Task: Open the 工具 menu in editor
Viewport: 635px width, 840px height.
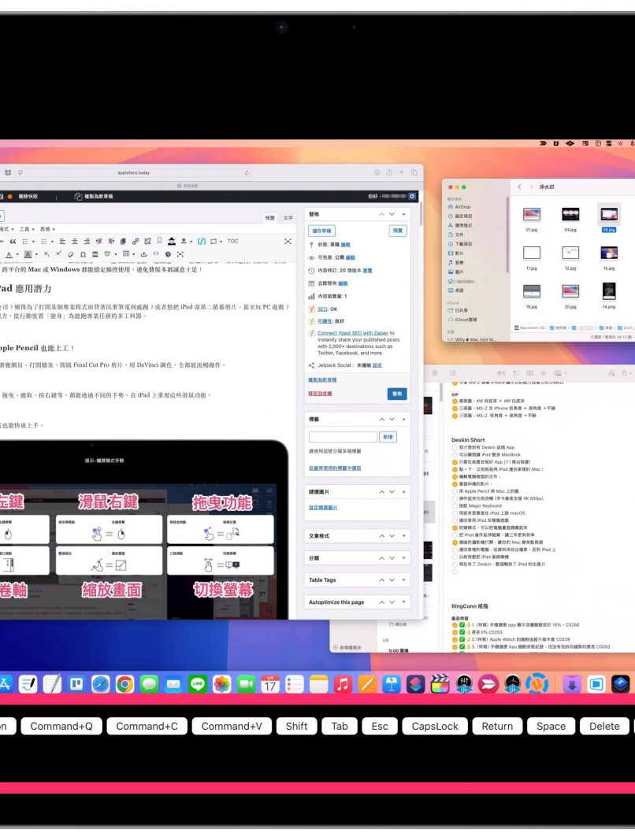Action: click(x=25, y=229)
